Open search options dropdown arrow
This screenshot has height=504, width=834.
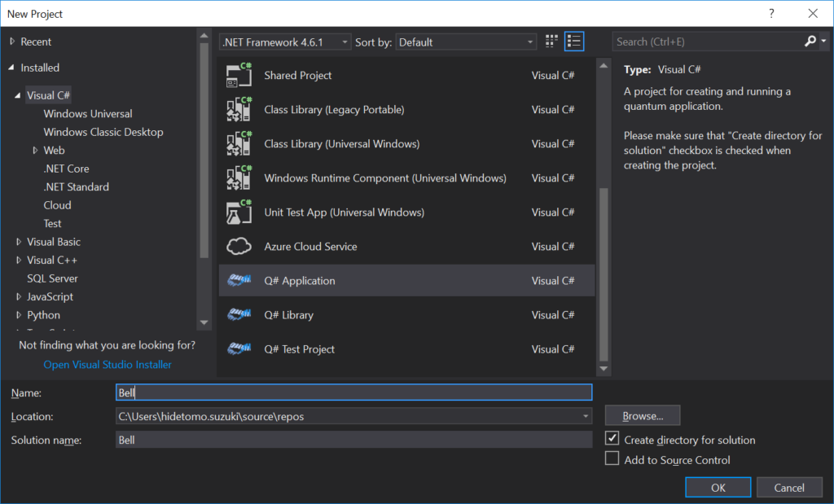[824, 41]
